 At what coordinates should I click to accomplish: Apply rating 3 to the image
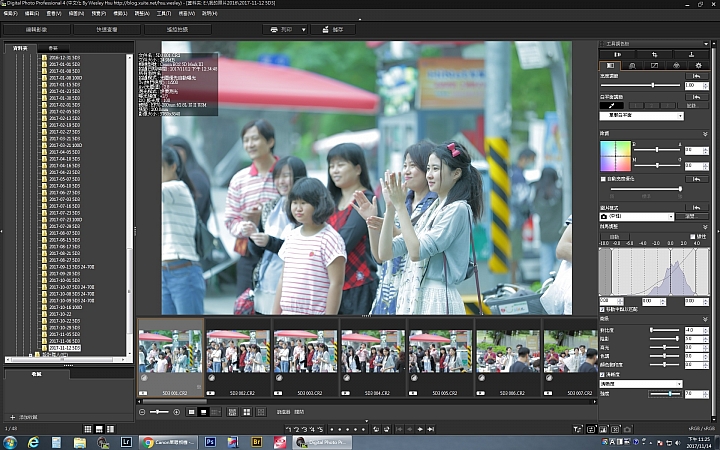tap(304, 429)
